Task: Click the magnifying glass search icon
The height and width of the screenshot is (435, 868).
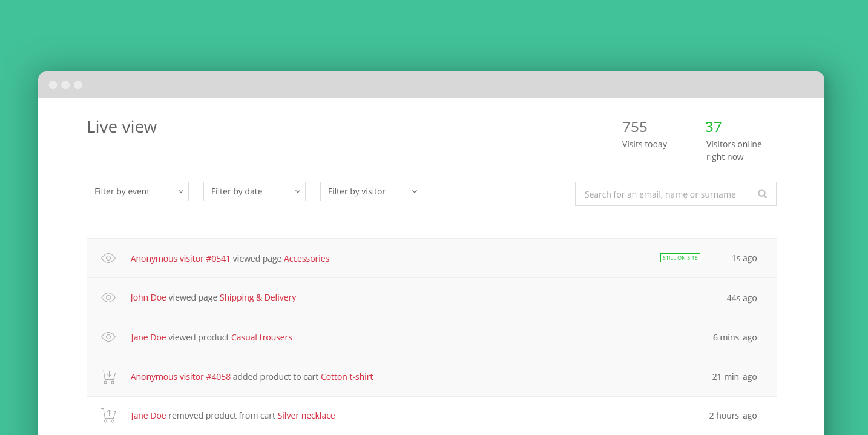Action: pos(762,193)
